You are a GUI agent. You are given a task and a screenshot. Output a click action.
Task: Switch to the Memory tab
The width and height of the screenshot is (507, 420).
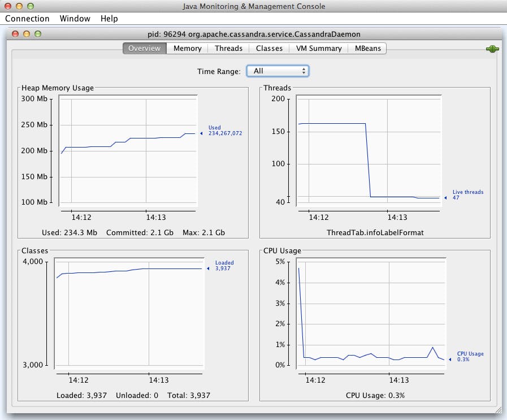click(x=187, y=49)
